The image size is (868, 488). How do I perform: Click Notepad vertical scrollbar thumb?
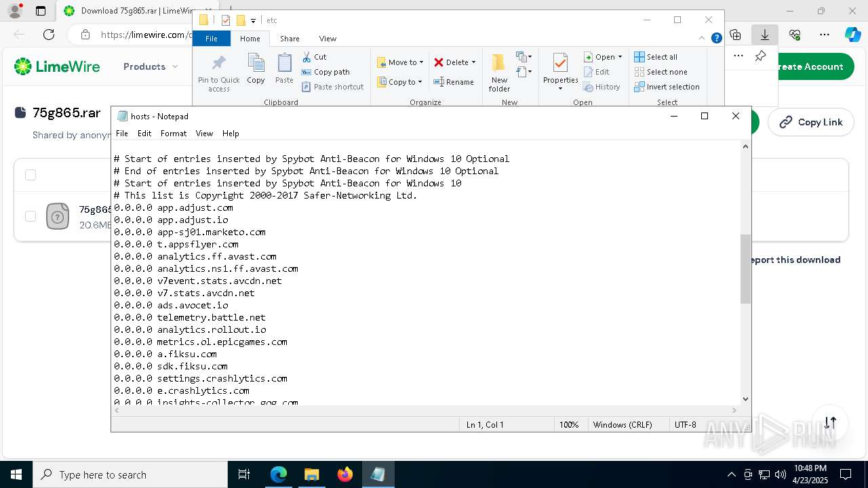(746, 268)
